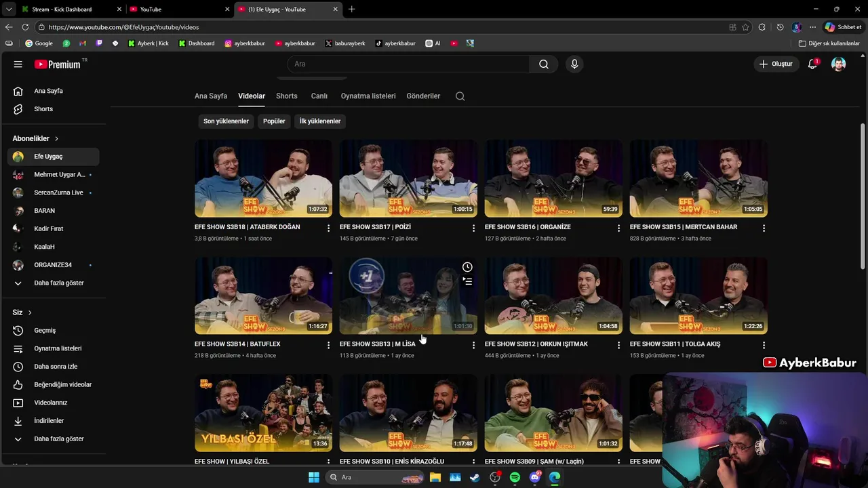The height and width of the screenshot is (488, 868).
Task: Open options for POİZİ video
Action: click(473, 228)
